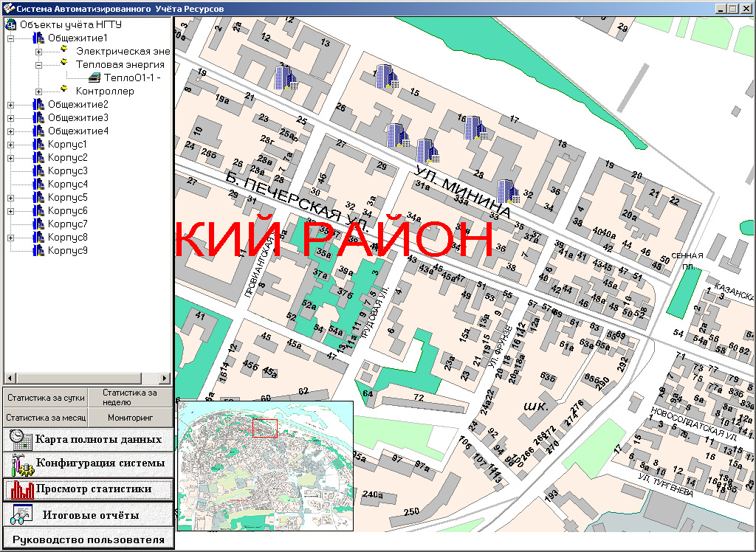The width and height of the screenshot is (756, 552).
Task: Collapse the Тепловая энергия node
Action: point(38,65)
